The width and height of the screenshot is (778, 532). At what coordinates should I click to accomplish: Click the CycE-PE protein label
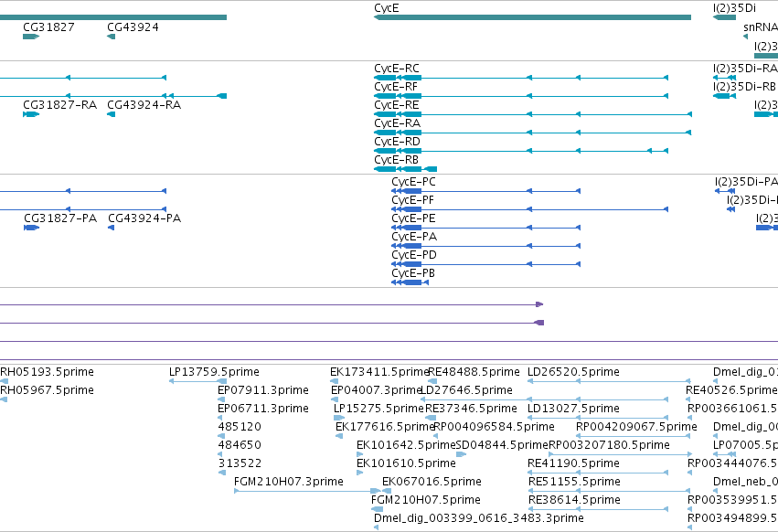tap(413, 218)
